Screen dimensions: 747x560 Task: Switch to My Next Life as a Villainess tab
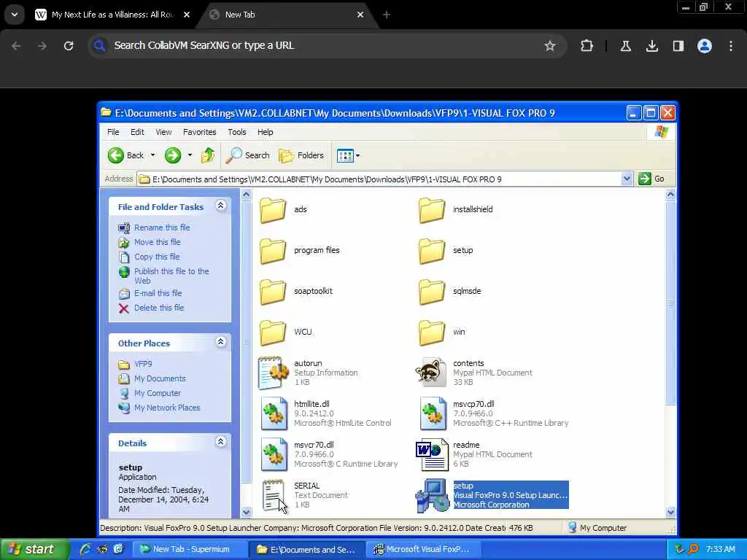(x=113, y=15)
